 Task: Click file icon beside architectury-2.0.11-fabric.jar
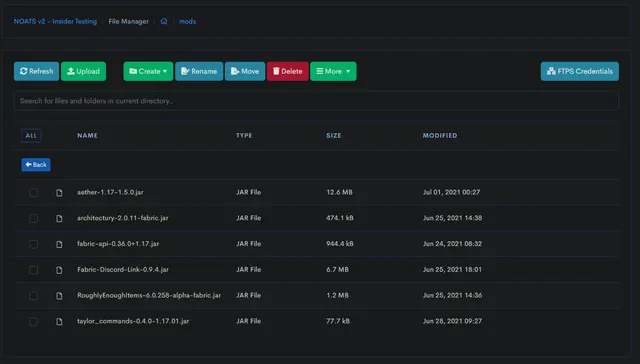point(59,218)
